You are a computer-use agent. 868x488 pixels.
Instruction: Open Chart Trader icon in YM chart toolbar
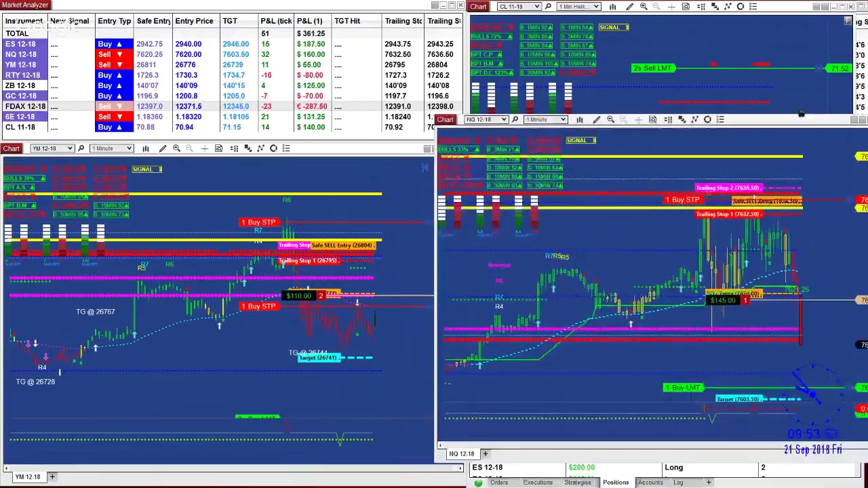coord(234,148)
